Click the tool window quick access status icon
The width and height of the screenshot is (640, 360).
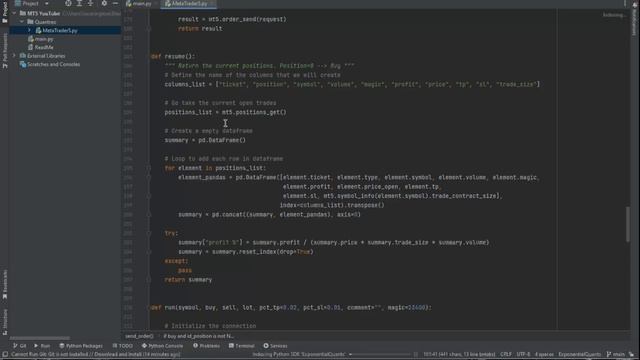coord(4,354)
